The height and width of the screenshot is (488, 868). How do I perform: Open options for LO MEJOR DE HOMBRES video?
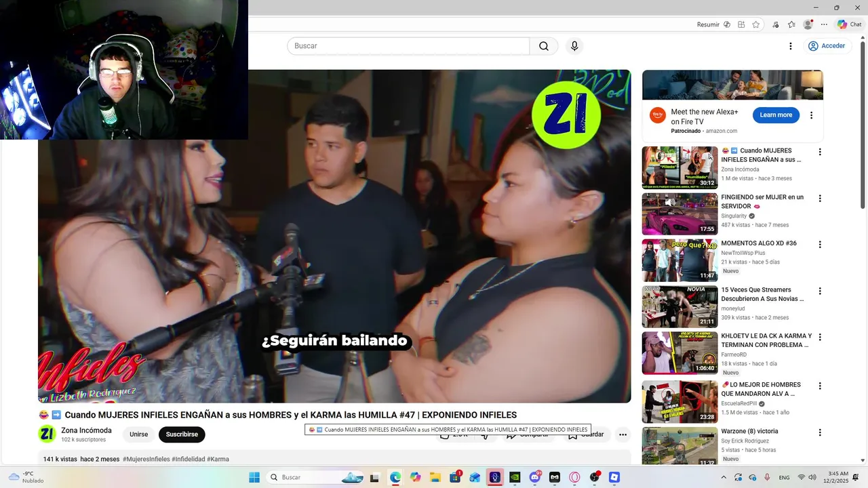click(820, 386)
